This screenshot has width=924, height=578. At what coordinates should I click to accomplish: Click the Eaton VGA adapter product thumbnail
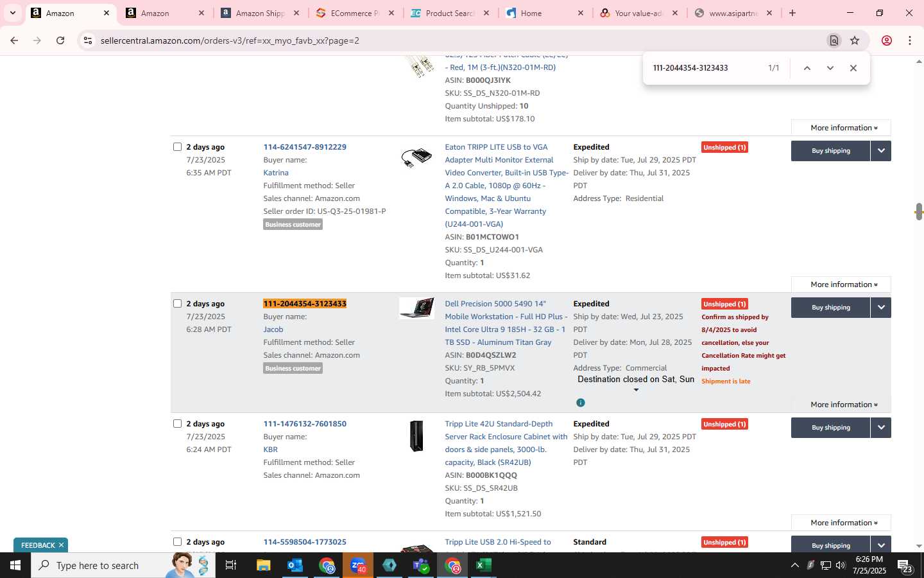416,157
